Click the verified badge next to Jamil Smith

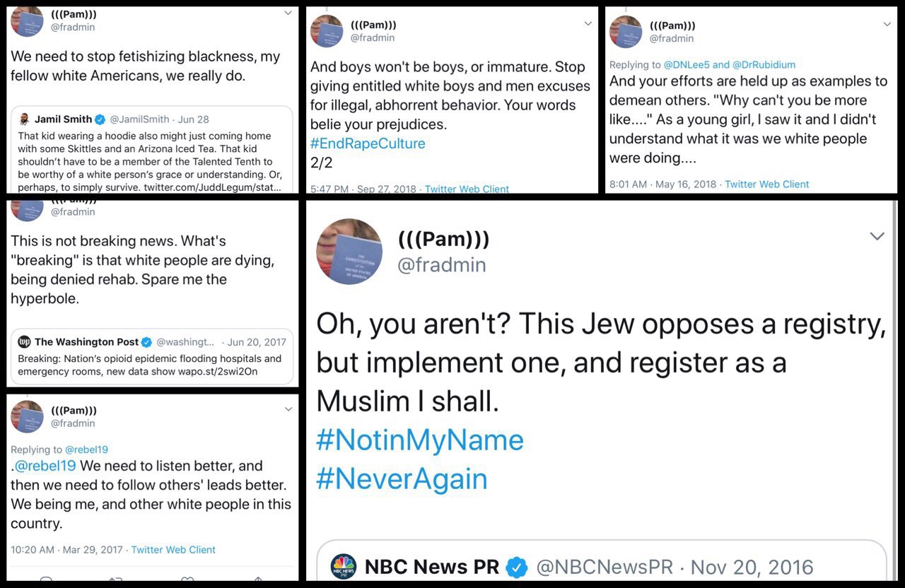[100, 119]
